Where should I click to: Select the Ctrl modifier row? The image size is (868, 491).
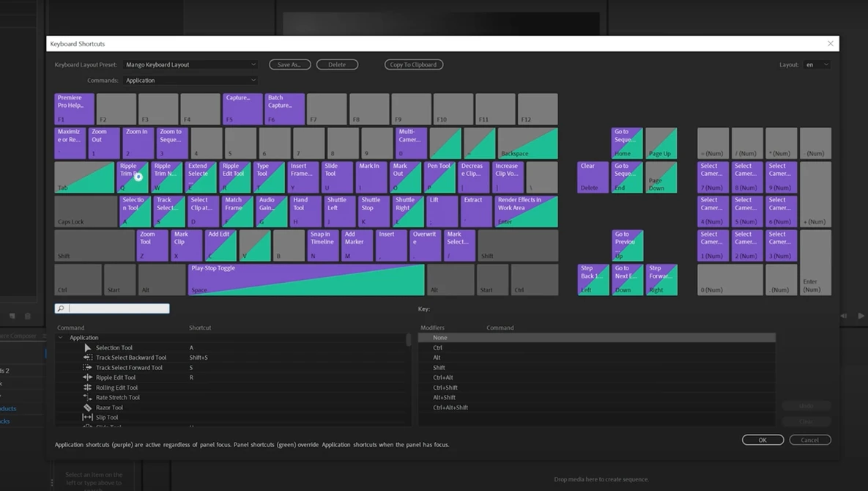click(x=597, y=347)
